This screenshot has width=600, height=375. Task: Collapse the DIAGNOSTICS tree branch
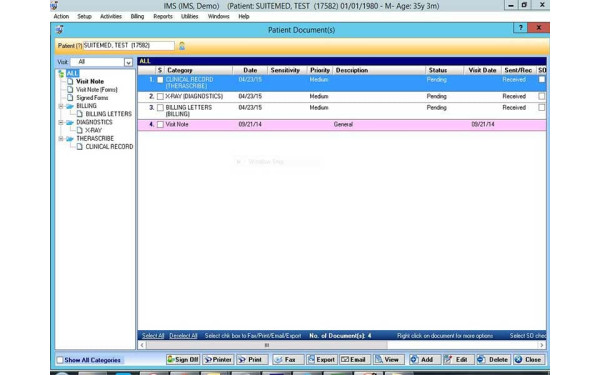60,122
